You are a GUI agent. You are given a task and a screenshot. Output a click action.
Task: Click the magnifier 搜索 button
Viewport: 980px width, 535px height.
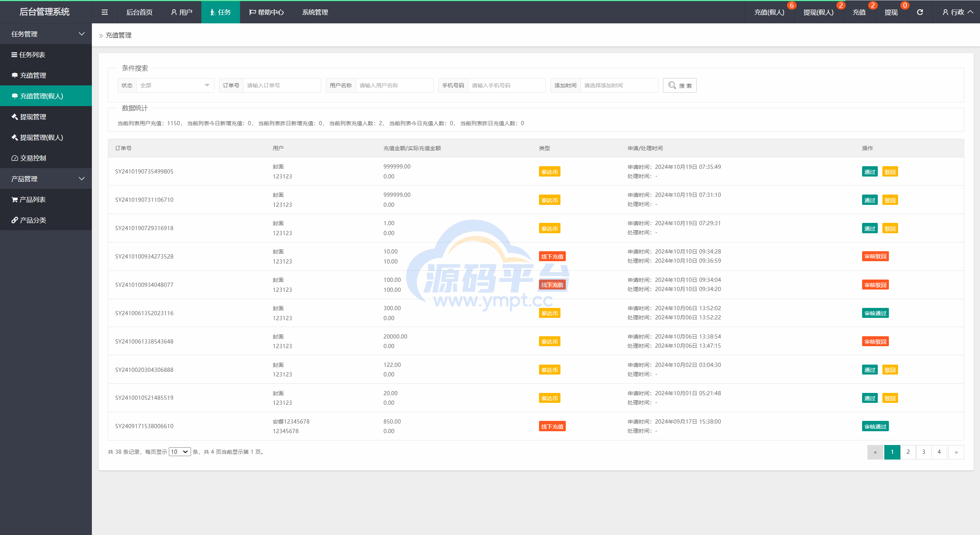pyautogui.click(x=679, y=85)
